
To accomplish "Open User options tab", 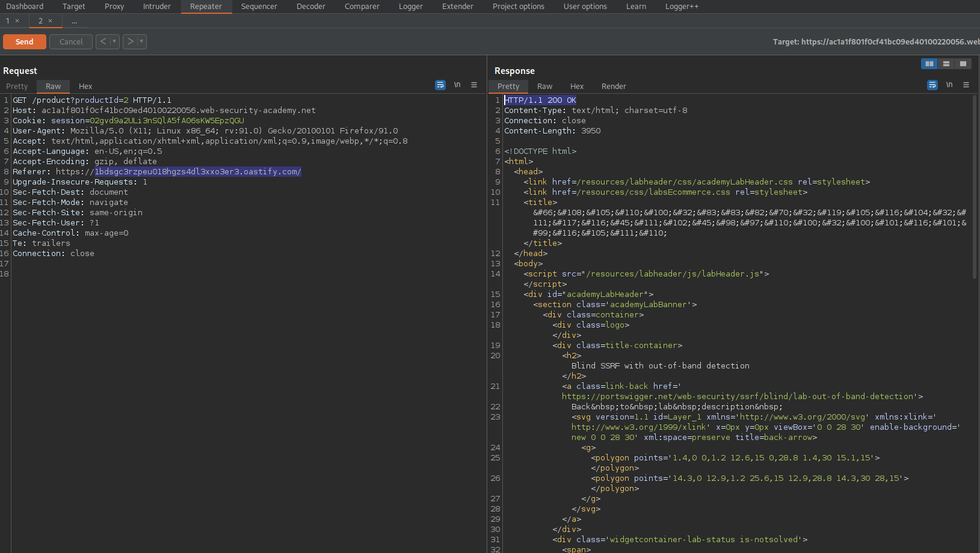I will tap(585, 7).
